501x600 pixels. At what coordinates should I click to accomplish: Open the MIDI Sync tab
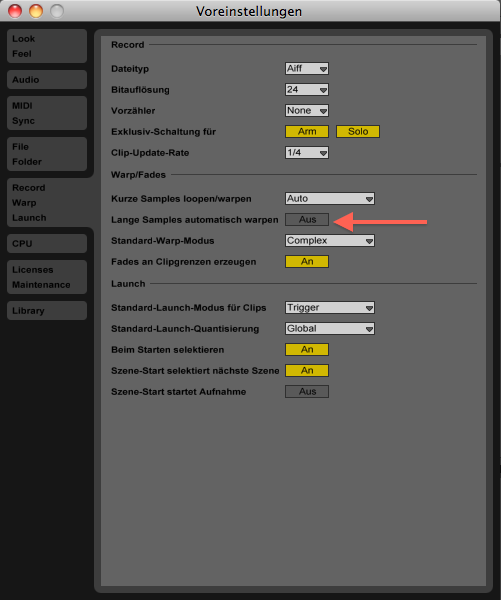pos(47,113)
